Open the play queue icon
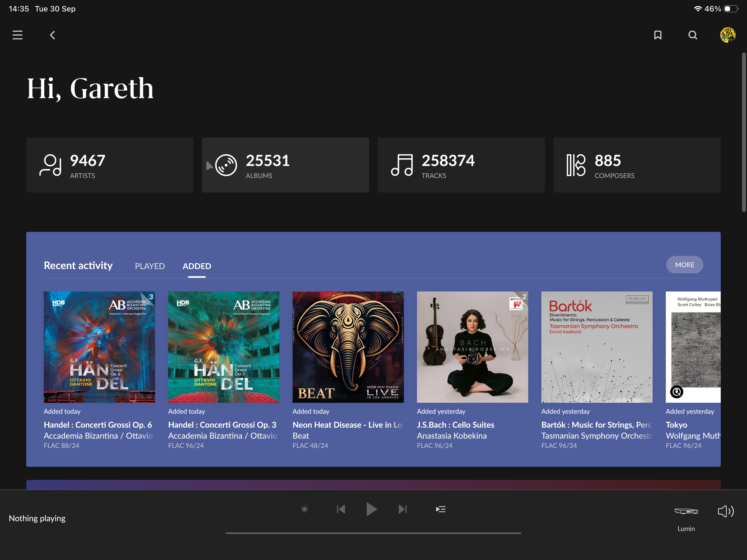The height and width of the screenshot is (560, 747). tap(440, 509)
